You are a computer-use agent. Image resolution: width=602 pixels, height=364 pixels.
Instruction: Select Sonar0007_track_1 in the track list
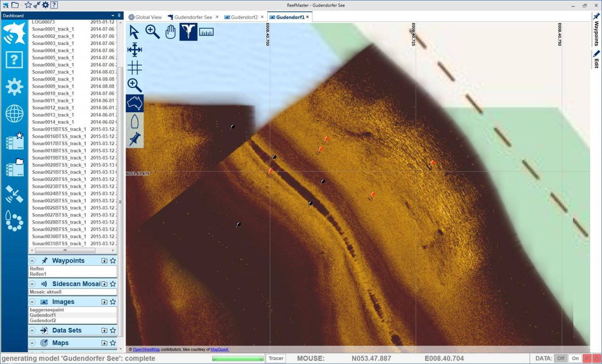pyautogui.click(x=53, y=72)
